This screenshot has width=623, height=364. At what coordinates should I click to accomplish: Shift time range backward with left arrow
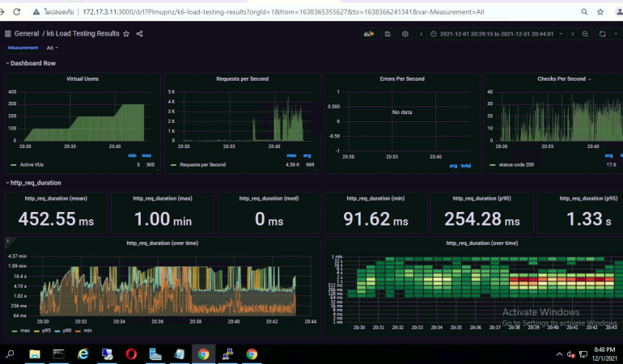coord(422,34)
